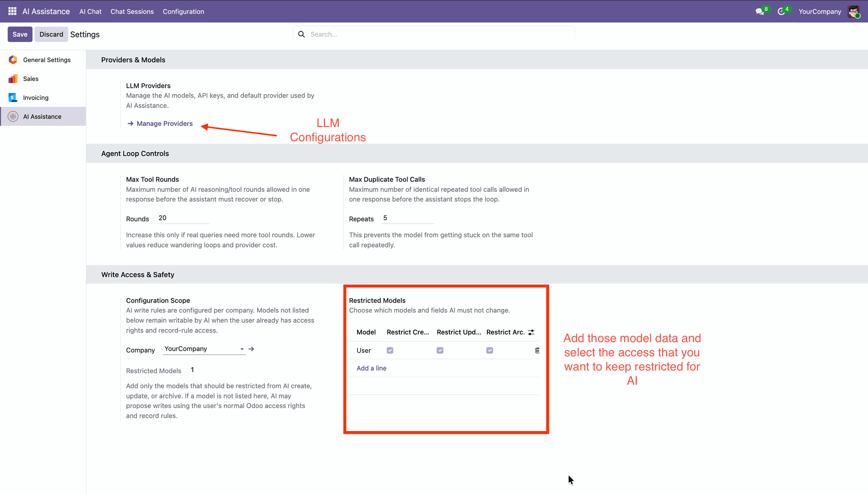The height and width of the screenshot is (494, 868).
Task: Open the Manage Providers link
Action: pos(165,123)
